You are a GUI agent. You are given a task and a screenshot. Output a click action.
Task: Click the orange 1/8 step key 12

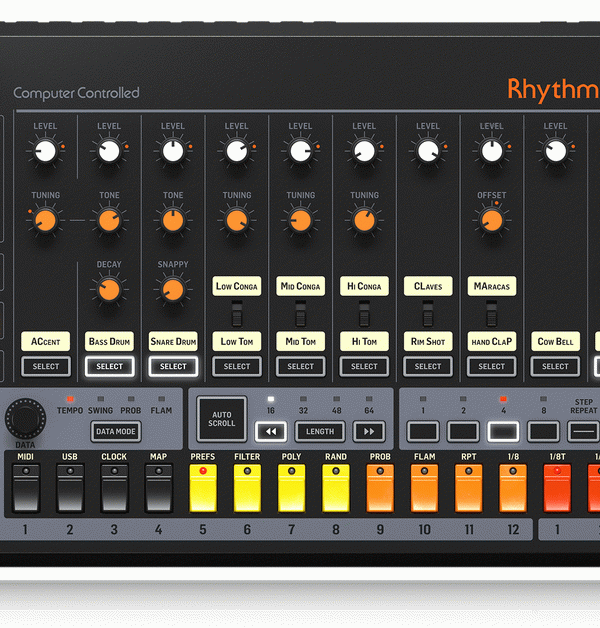513,488
